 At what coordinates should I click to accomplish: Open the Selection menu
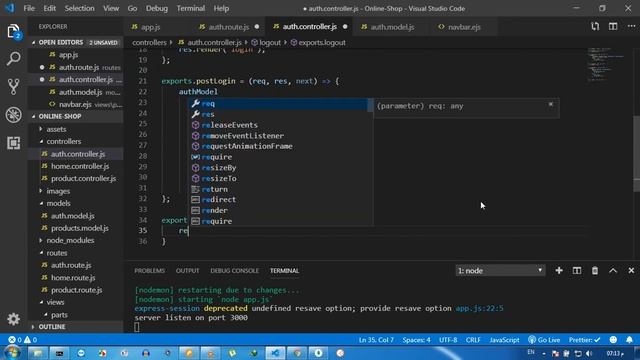(79, 8)
